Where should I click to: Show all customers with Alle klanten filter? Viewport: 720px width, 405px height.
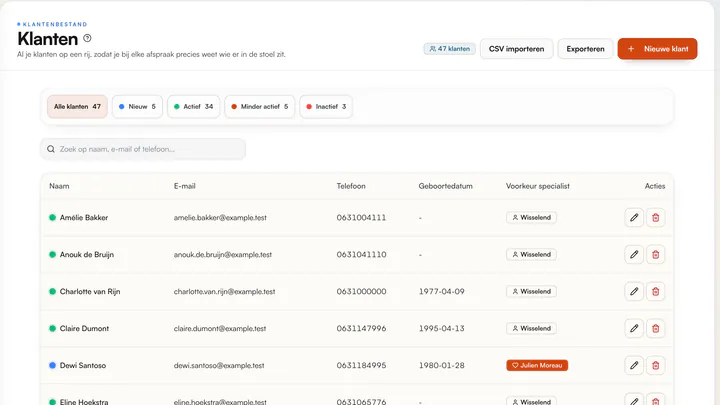coord(77,107)
